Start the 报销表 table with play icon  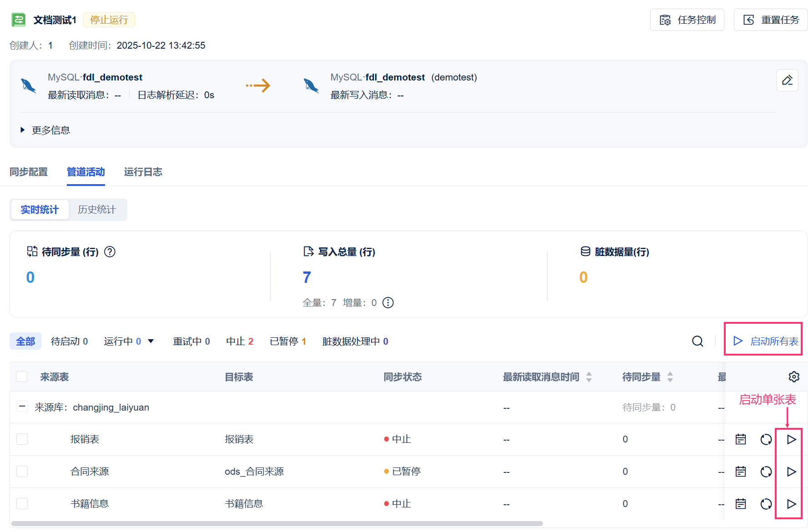(791, 439)
